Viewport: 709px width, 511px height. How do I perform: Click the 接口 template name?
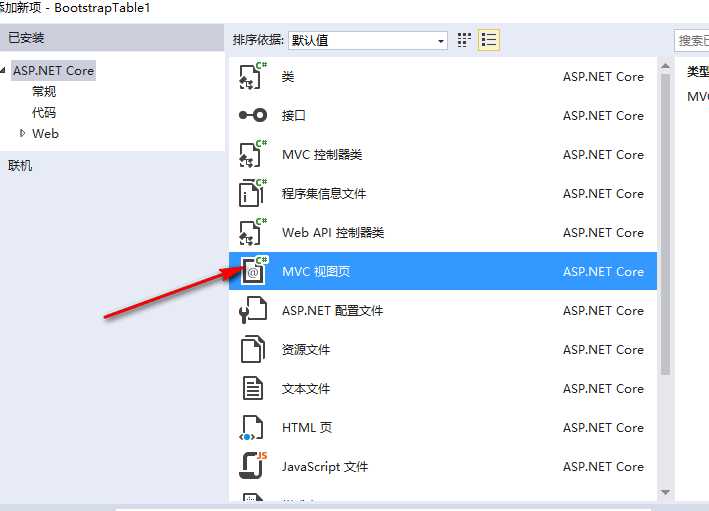pos(294,115)
